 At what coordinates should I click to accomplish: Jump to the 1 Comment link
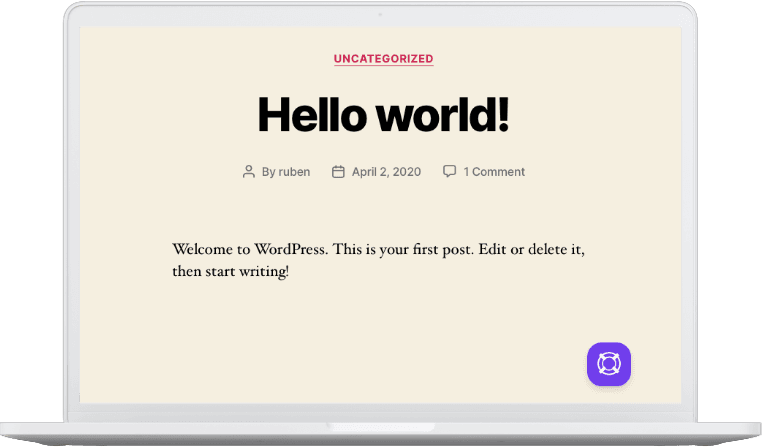494,172
